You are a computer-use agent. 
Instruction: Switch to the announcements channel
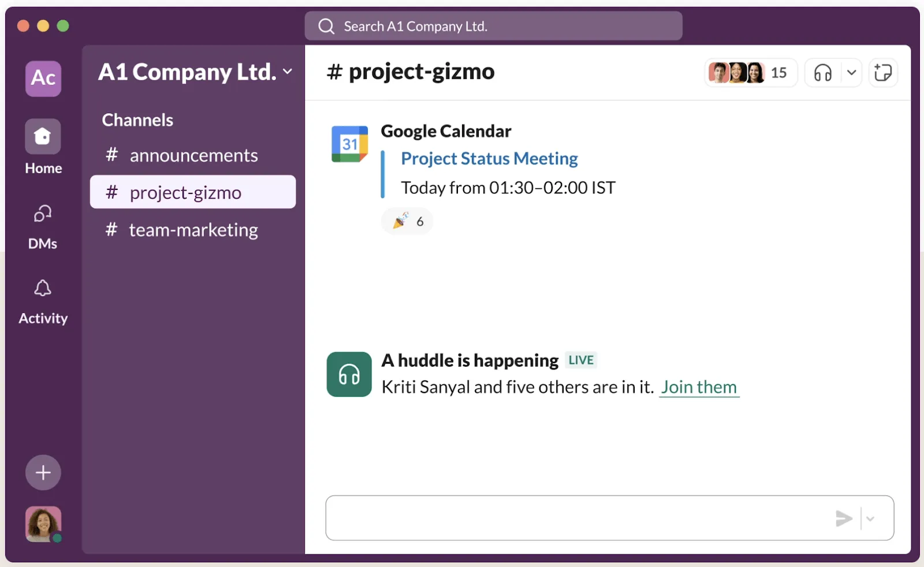[193, 155]
